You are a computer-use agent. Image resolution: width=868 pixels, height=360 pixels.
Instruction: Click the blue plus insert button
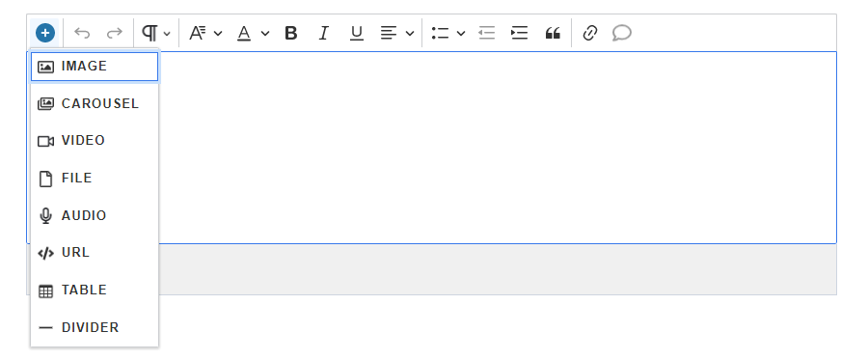[x=44, y=33]
